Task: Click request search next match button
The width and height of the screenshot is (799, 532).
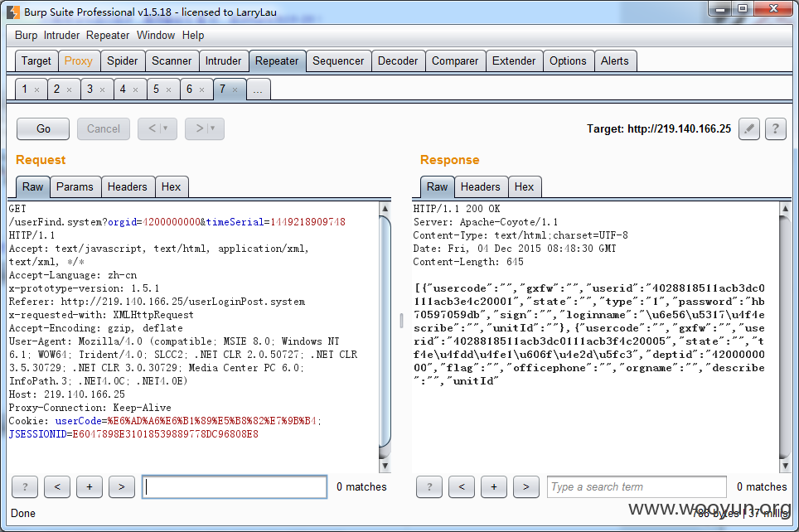Action: click(x=121, y=487)
